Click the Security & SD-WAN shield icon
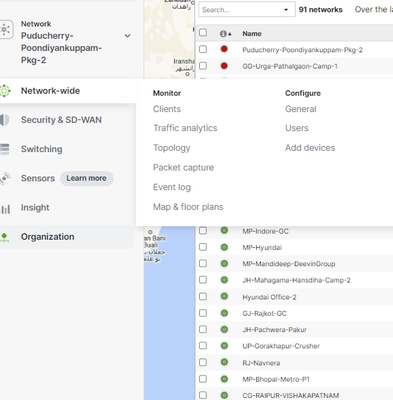Image resolution: width=393 pixels, height=400 pixels. click(4, 120)
